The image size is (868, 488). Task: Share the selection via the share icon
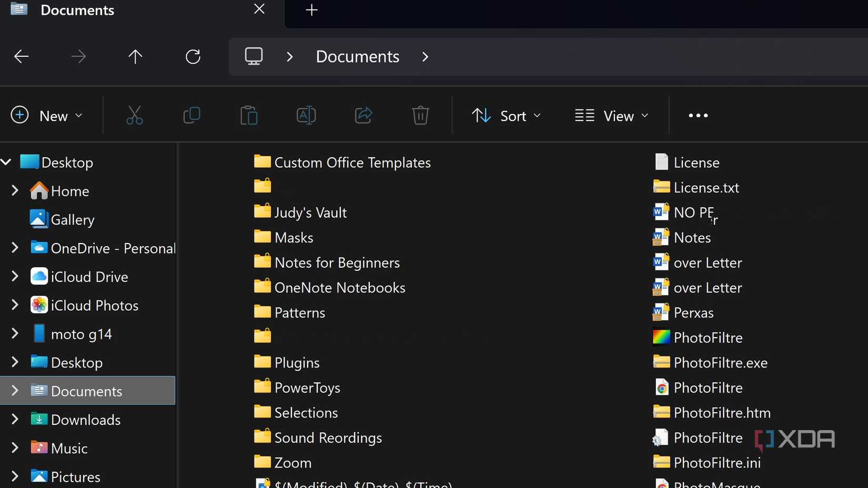[363, 115]
